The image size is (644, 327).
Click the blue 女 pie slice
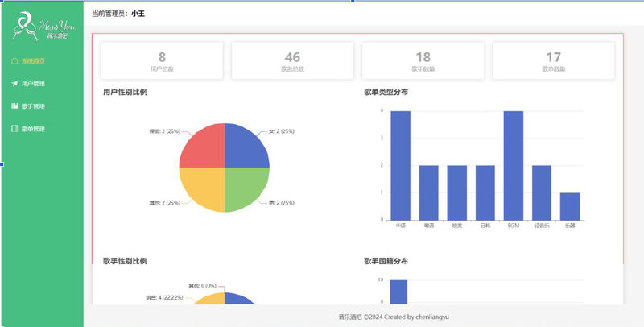[244, 149]
